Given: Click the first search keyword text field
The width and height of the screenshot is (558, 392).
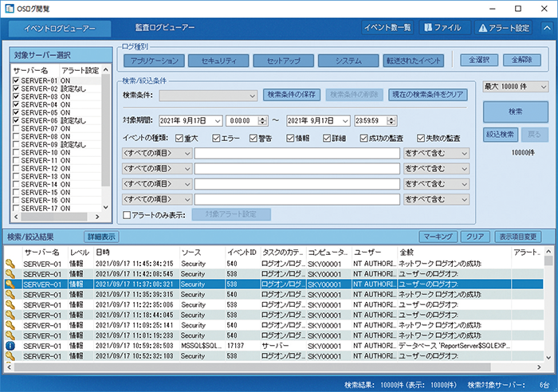Looking at the screenshot, I should click(297, 153).
